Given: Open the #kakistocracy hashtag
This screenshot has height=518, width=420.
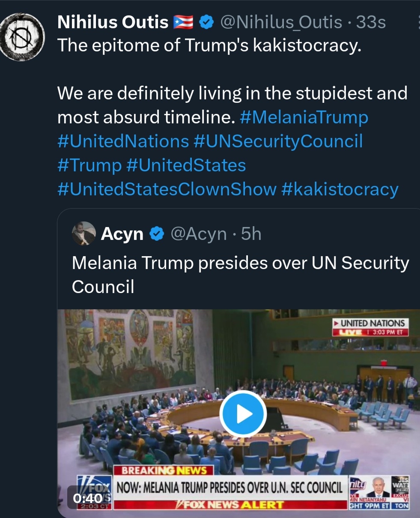Looking at the screenshot, I should click(340, 189).
